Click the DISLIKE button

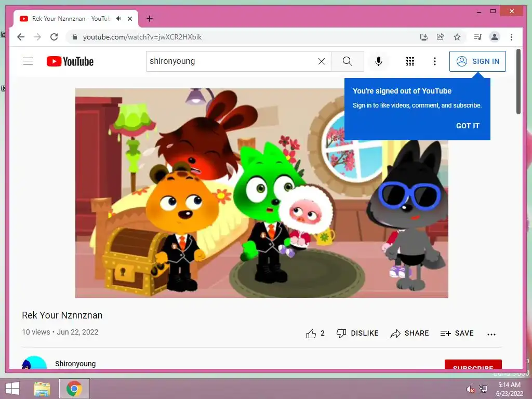[357, 334]
